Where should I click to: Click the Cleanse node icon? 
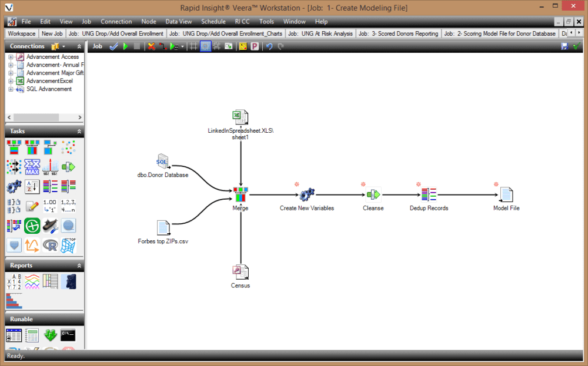pos(373,194)
